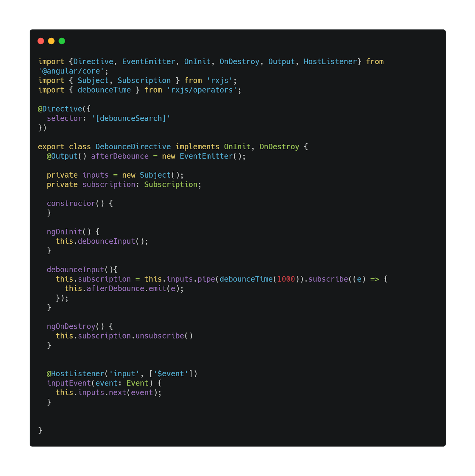Screen dimensions: 475x476
Task: Click the subscribe method after debounceTime
Action: click(328, 279)
